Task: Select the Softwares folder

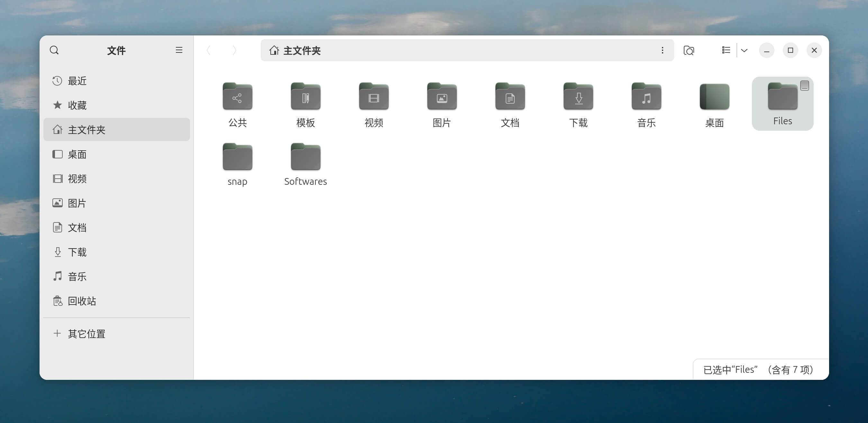Action: pos(305,157)
